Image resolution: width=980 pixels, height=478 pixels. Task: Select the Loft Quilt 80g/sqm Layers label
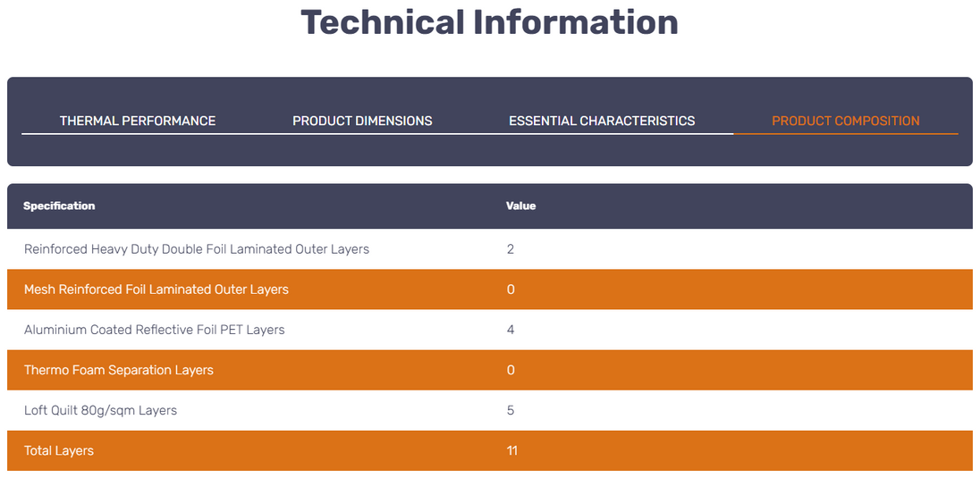100,410
